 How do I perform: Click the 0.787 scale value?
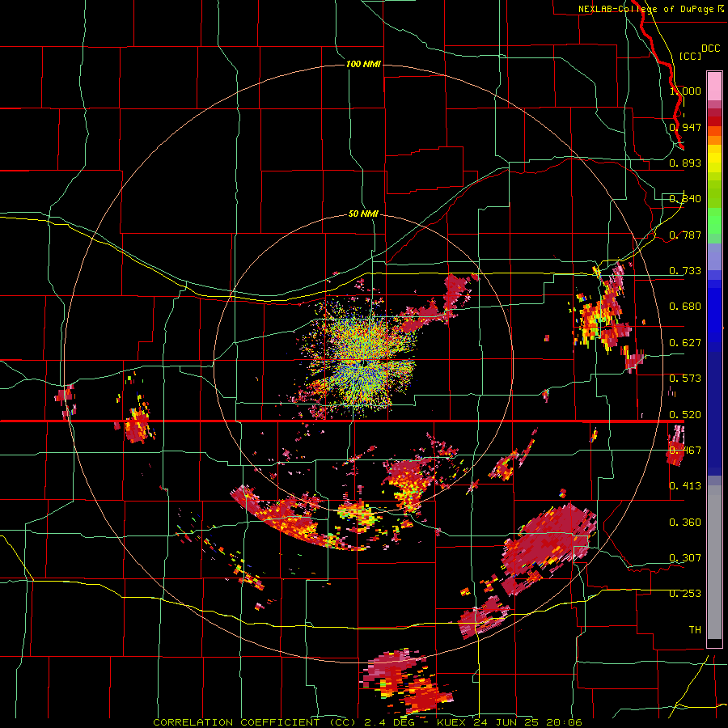(685, 235)
